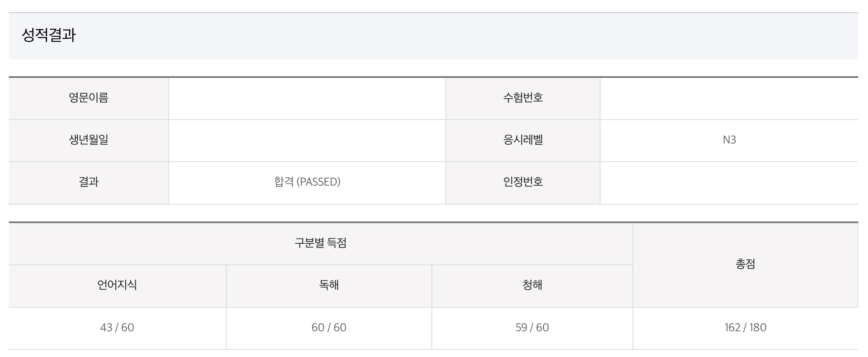Click the 청해 column header

click(x=532, y=285)
